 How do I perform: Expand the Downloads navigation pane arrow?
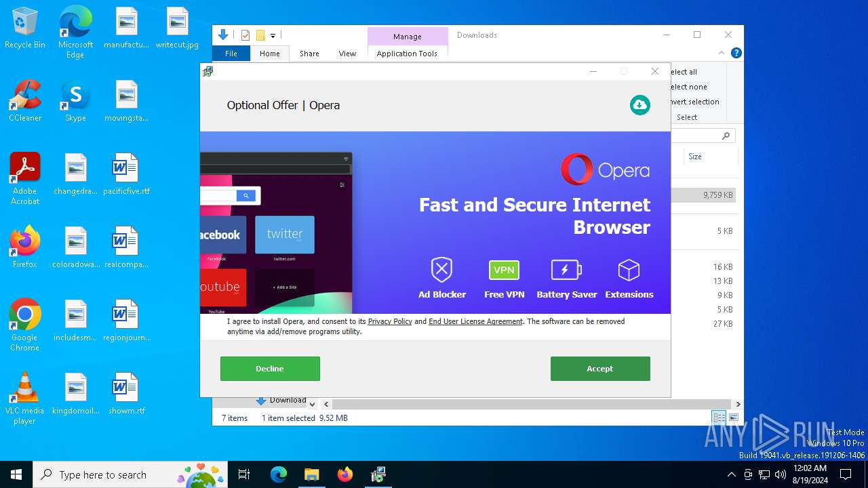[x=312, y=404]
